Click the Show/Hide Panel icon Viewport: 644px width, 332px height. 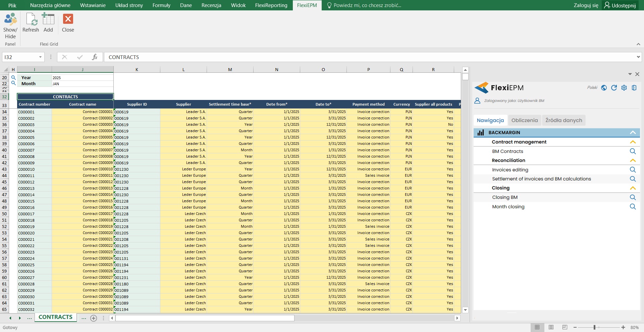click(x=10, y=20)
